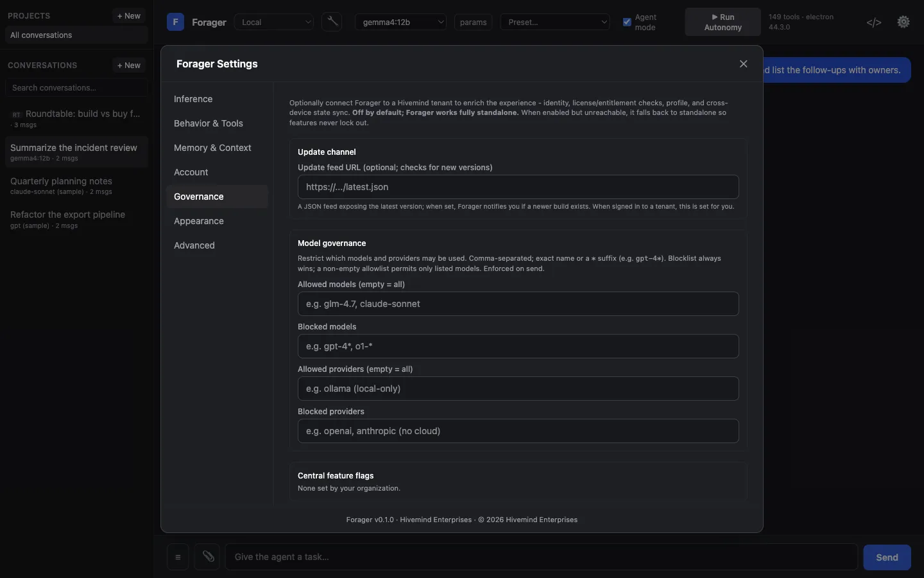Focus the 'Give the agent a task' input
This screenshot has height=578, width=924.
(x=541, y=557)
